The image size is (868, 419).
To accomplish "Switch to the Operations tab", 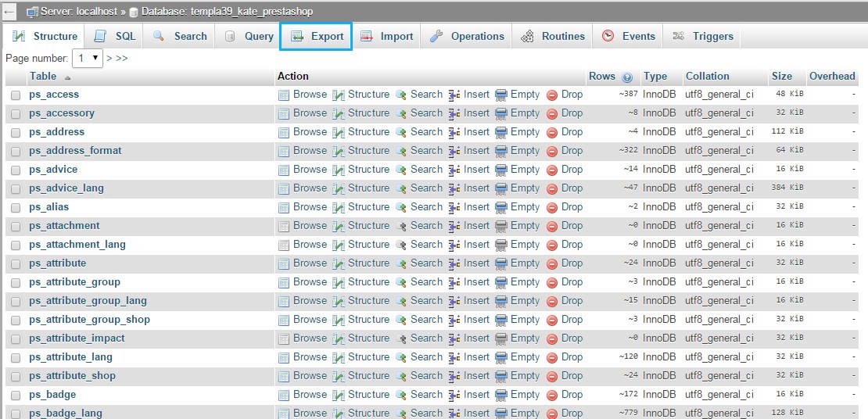I will 467,36.
